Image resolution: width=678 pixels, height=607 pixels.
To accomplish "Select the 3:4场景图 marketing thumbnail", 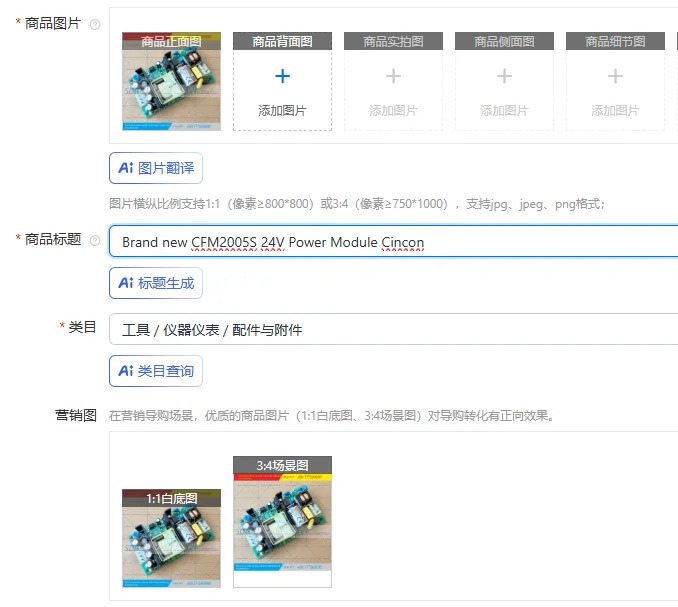I will coord(282,522).
